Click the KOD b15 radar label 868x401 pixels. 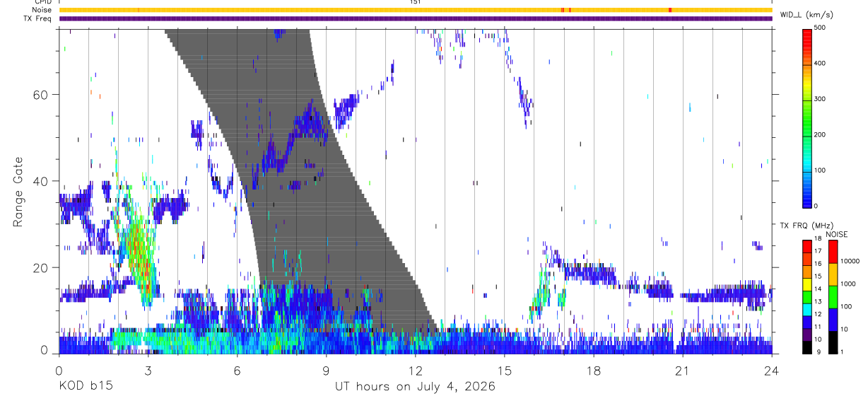[85, 386]
